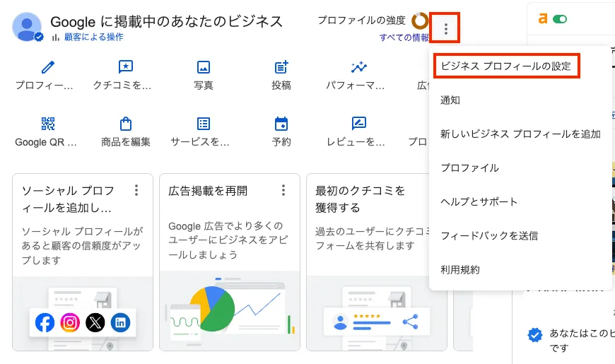The image size is (615, 364).
Task: Open the 顧客による操作 link
Action: click(x=94, y=37)
